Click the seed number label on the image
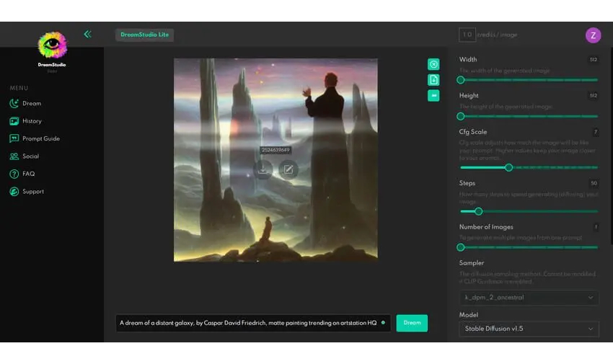This screenshot has height=364, width=613. coord(275,150)
